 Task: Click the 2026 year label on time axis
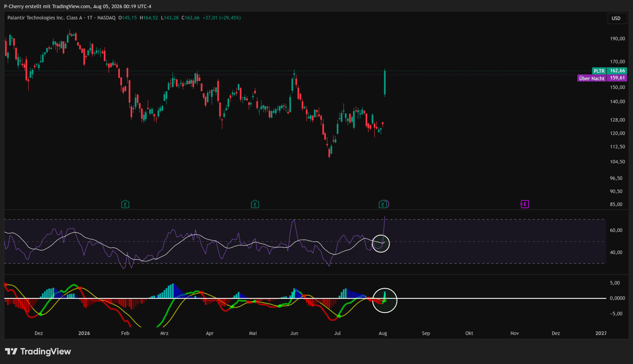[84, 333]
